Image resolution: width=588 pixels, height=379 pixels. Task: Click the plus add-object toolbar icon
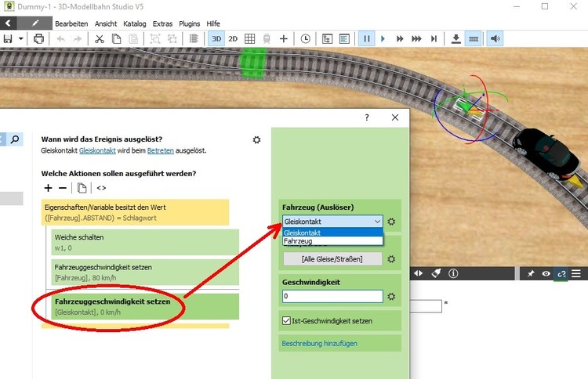point(284,38)
